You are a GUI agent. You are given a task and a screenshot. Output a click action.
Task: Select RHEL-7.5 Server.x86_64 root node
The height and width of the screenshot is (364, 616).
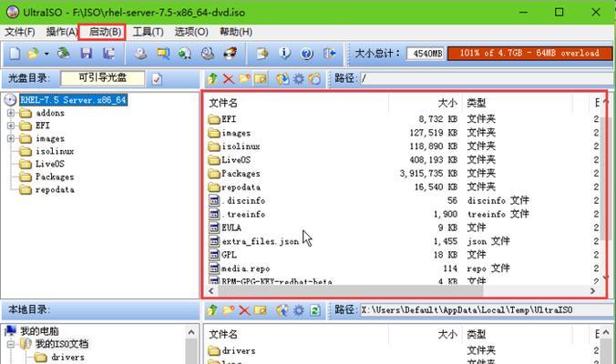tap(73, 100)
